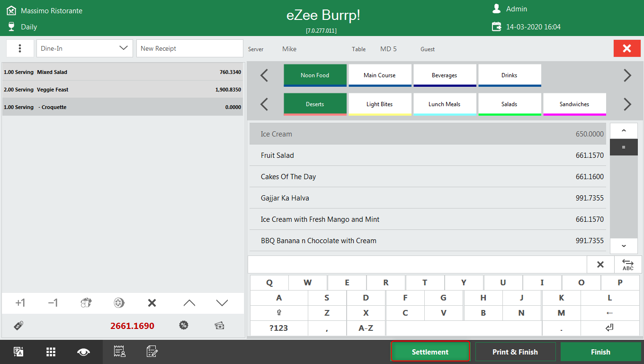Remove selected order item with X icon

pos(152,303)
